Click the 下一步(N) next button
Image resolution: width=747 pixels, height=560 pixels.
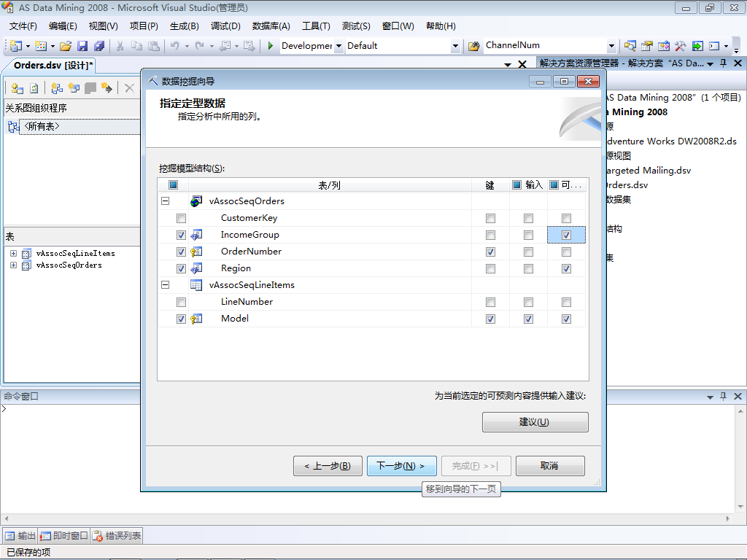click(402, 466)
